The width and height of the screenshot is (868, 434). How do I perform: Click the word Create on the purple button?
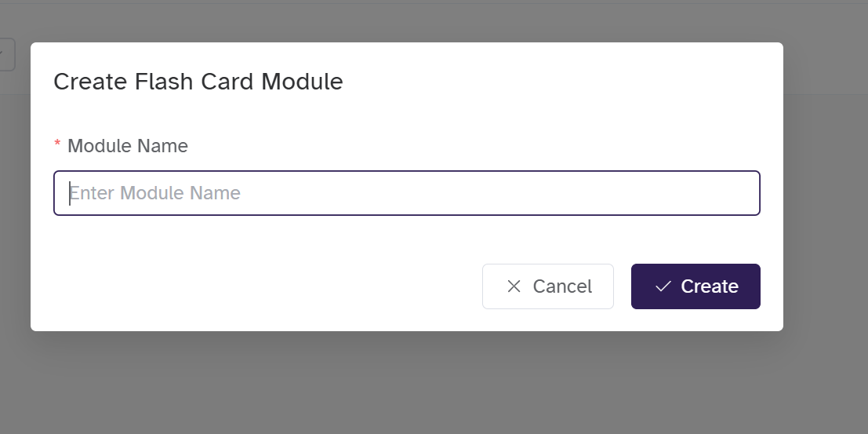point(710,286)
